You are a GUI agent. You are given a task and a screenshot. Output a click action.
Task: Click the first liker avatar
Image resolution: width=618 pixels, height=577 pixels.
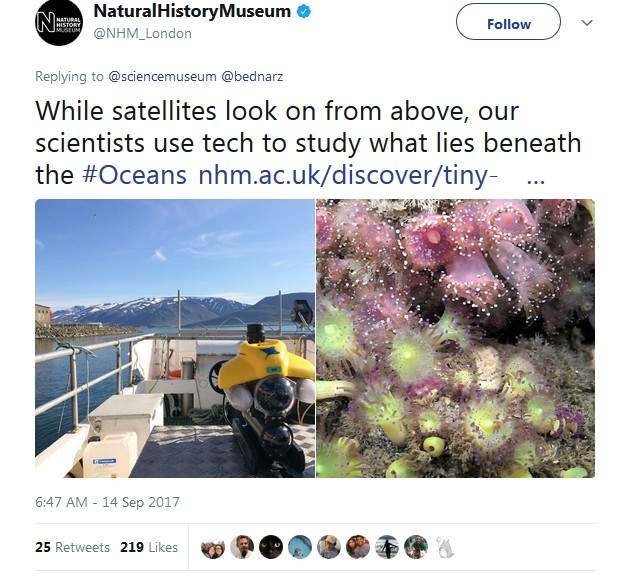[x=212, y=547]
